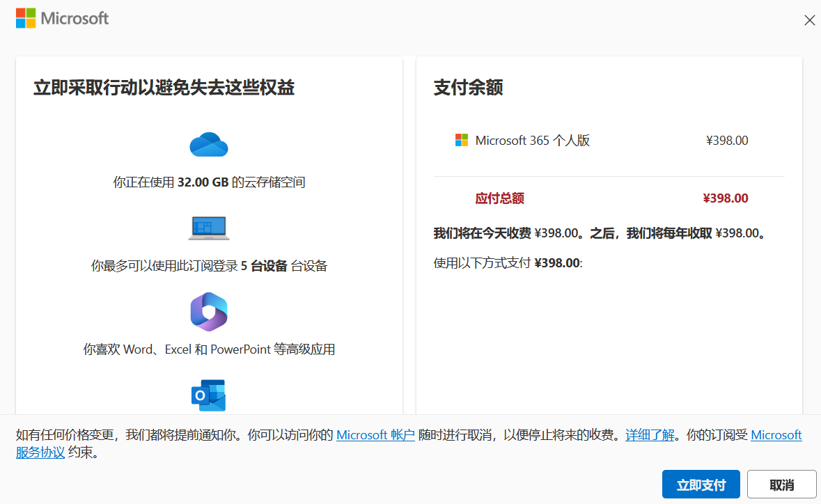Click the ¥398.00 price beside 个人版
The image size is (821, 504).
click(x=727, y=140)
